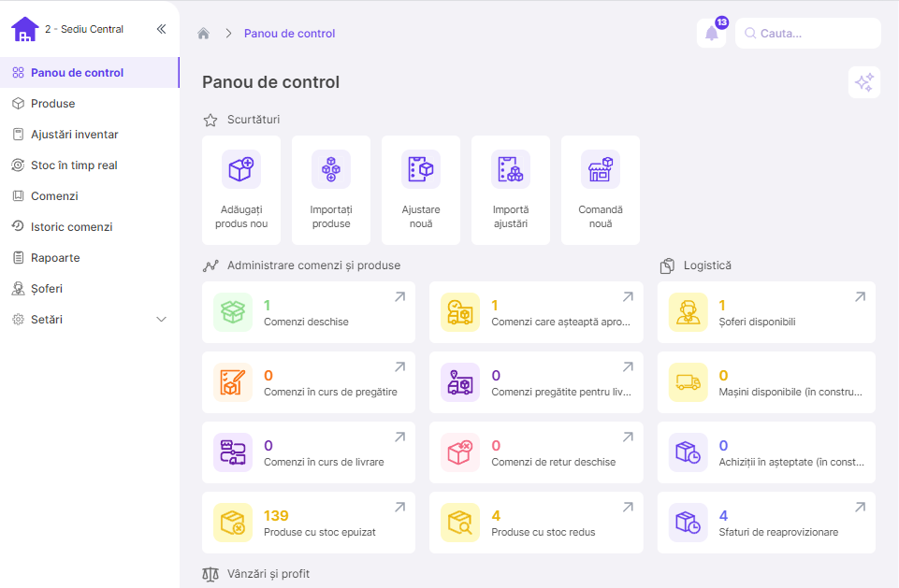Open Produse in the sidebar
This screenshot has width=899, height=588.
pos(52,104)
